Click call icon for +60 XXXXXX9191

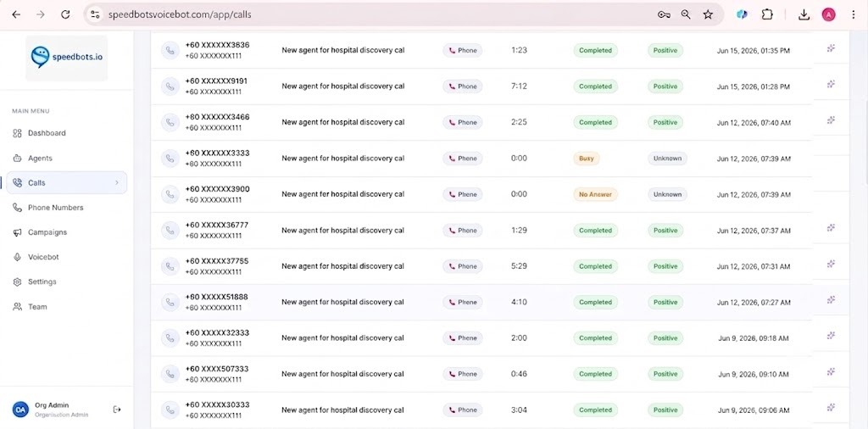(170, 86)
